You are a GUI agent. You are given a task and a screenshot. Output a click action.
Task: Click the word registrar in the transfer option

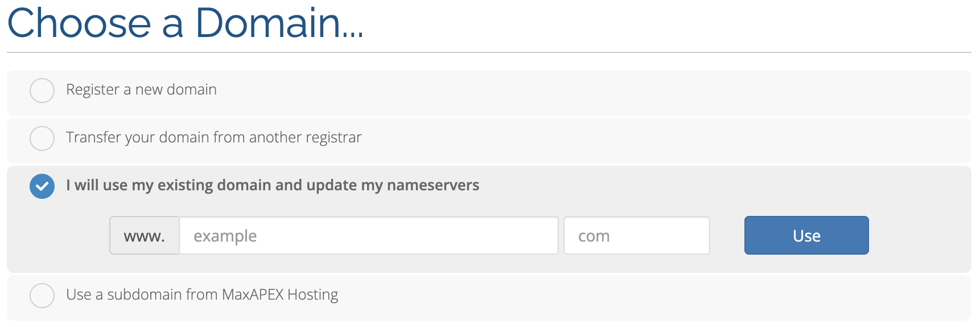click(x=333, y=138)
